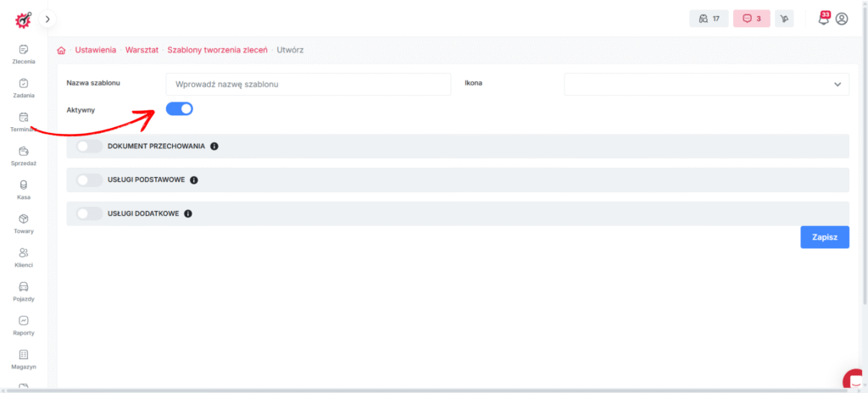Click the Zapisz button
868x393 pixels.
pyautogui.click(x=824, y=238)
